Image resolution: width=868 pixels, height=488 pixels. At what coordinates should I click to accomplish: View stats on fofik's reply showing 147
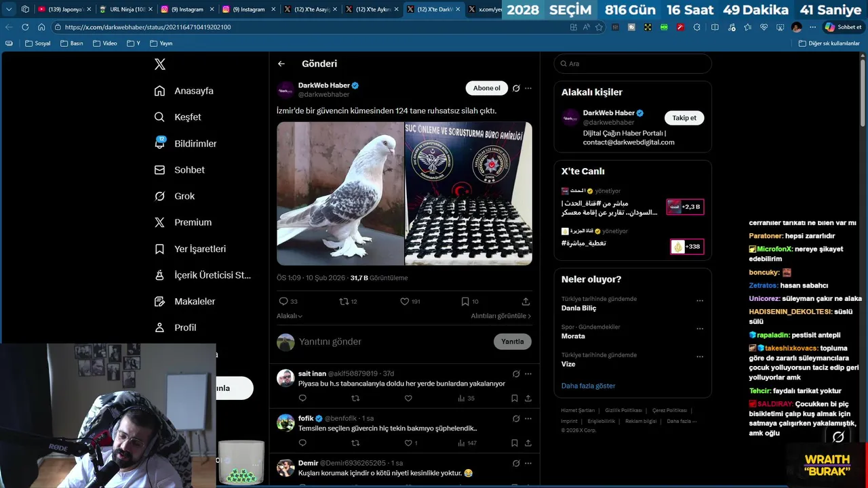(x=467, y=443)
